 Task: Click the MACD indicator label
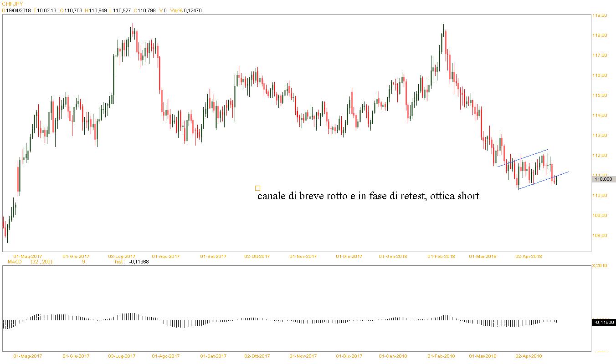point(15,262)
